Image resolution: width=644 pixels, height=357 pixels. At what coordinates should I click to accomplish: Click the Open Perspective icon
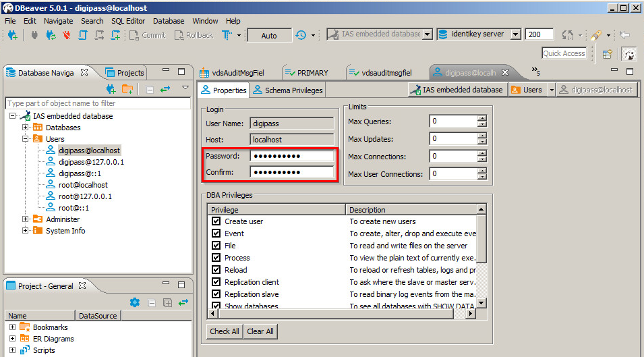(x=608, y=54)
